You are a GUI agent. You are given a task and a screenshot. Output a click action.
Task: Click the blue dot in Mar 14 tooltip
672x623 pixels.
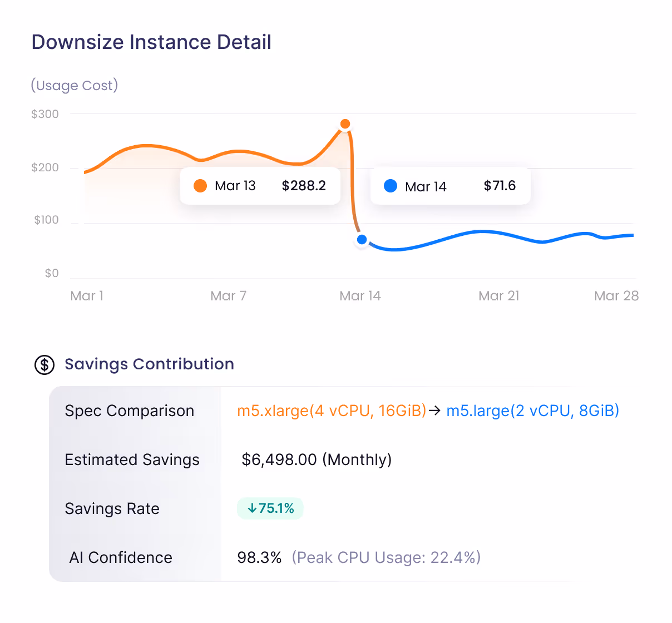point(391,186)
